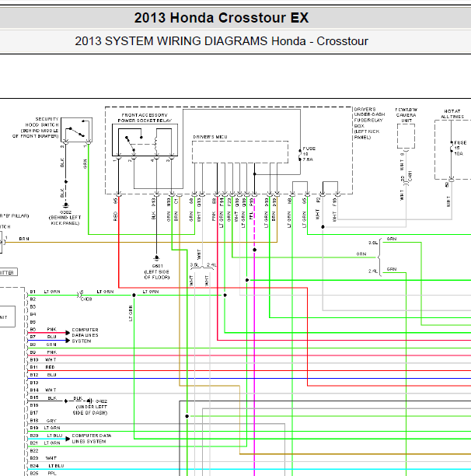The width and height of the screenshot is (471, 476).
Task: Click the B13 pin label
Action: click(34, 383)
